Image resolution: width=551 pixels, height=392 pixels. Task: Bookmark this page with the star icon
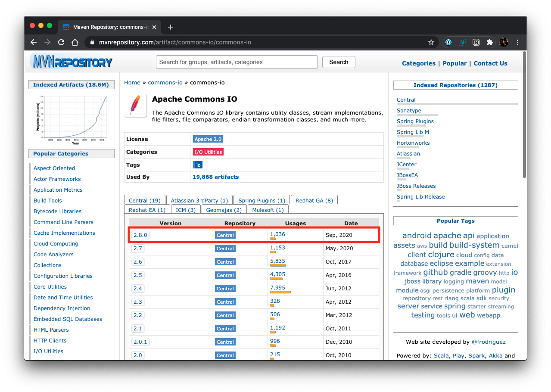point(431,42)
